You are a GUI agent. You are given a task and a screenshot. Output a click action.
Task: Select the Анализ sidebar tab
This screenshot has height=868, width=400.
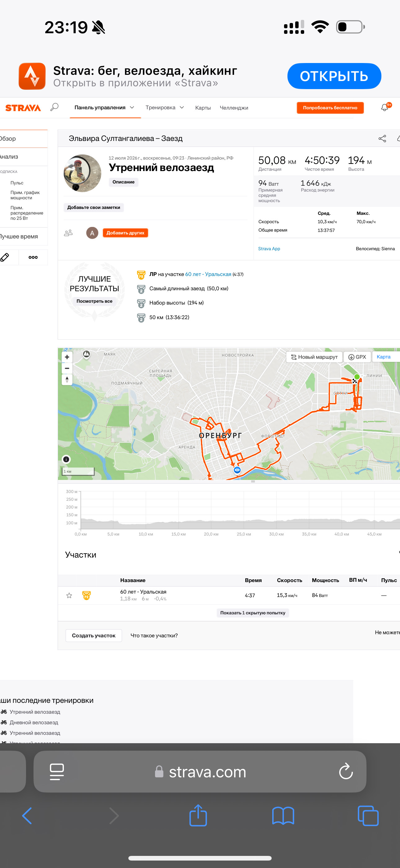24,157
